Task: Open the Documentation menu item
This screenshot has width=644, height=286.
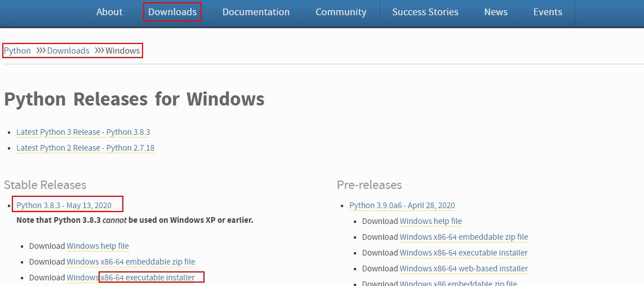Action: click(x=256, y=12)
